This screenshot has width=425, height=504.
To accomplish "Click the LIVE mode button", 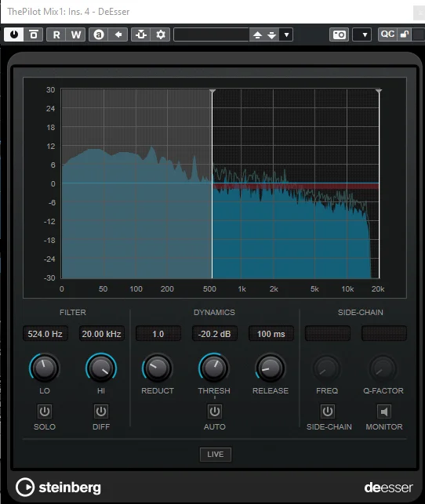I will click(216, 455).
